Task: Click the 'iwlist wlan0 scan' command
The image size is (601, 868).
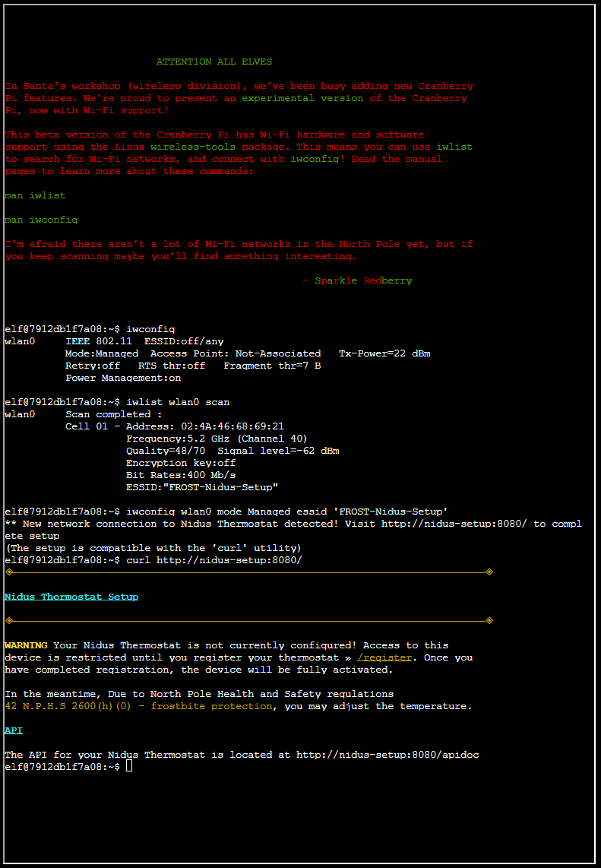Action: [x=178, y=402]
